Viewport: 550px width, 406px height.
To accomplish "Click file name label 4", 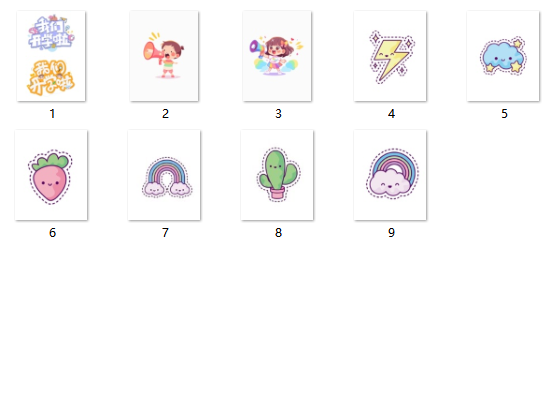I will tap(391, 114).
